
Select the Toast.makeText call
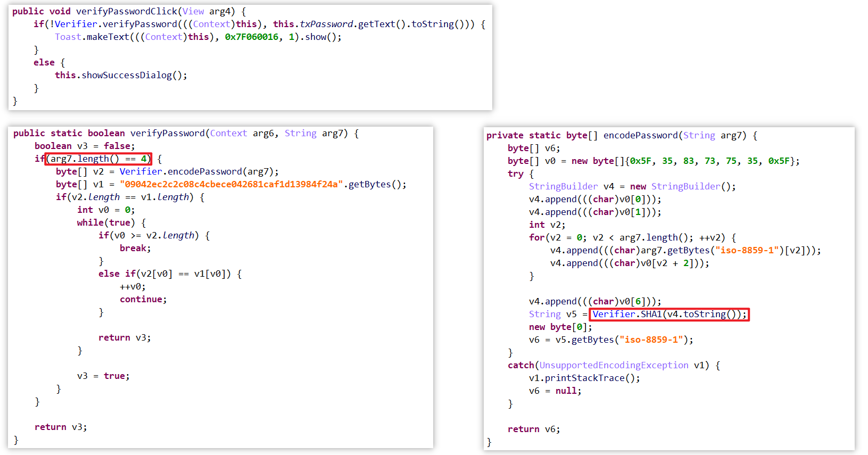[92, 37]
